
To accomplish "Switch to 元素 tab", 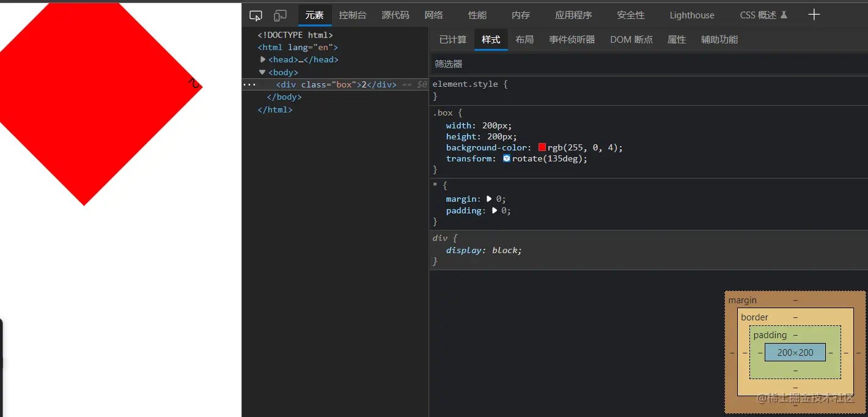I will [315, 15].
